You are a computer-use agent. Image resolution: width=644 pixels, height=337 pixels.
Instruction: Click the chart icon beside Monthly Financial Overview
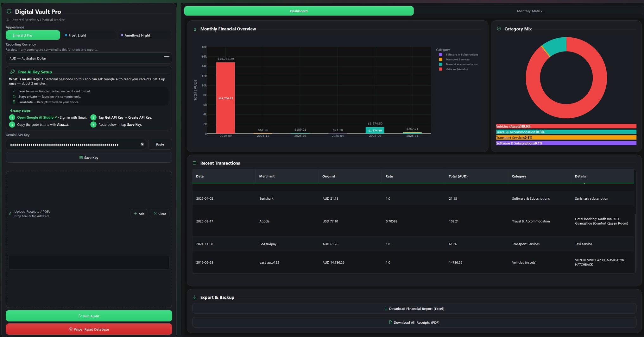pyautogui.click(x=195, y=29)
